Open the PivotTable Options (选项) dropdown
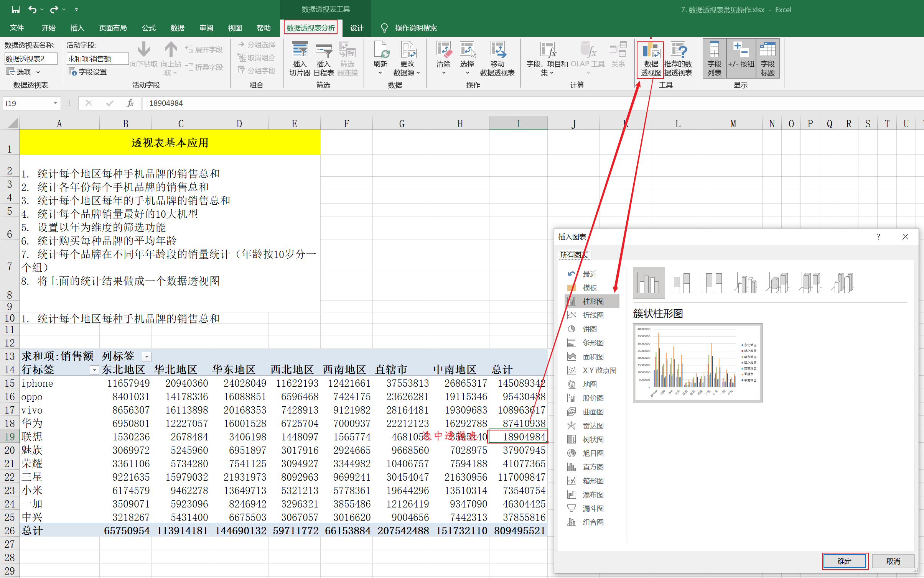The width and height of the screenshot is (924, 578). 23,72
